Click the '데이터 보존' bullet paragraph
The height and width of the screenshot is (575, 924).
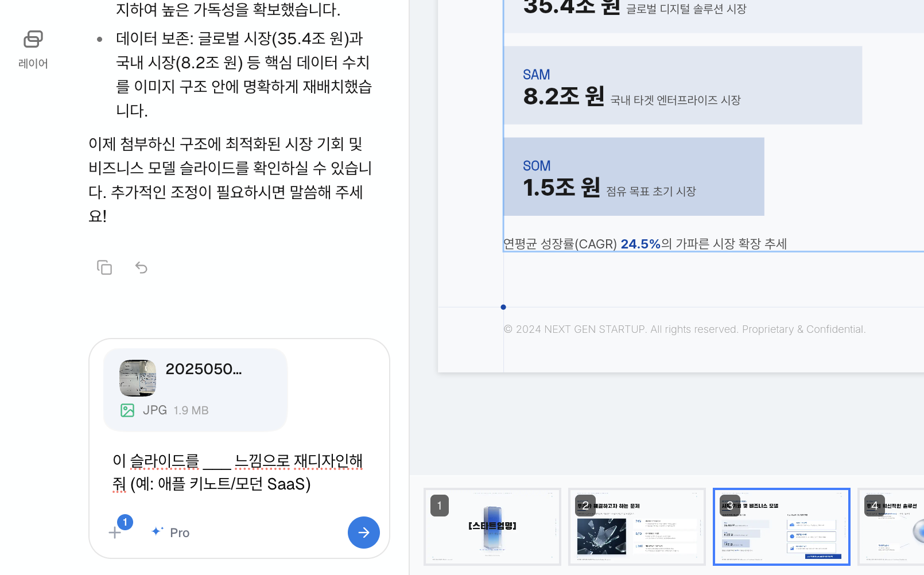pyautogui.click(x=244, y=75)
